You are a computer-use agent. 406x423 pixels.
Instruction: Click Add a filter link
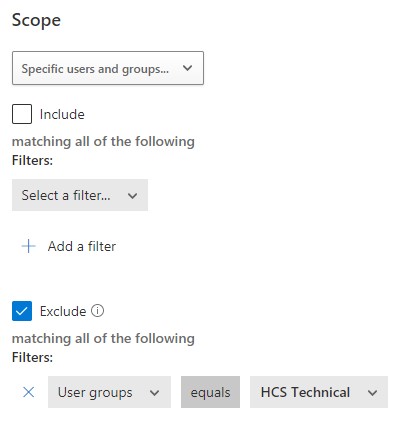pyautogui.click(x=82, y=246)
